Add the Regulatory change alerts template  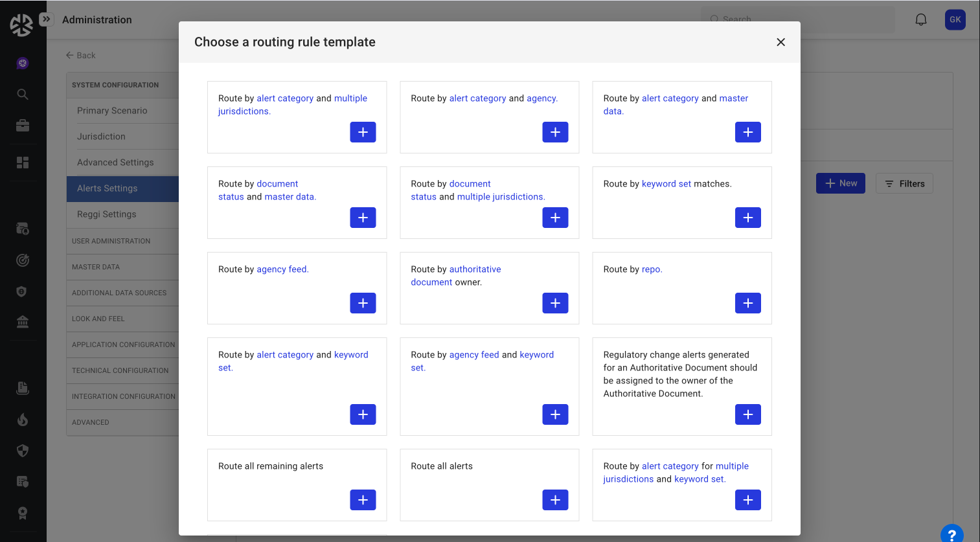tap(748, 414)
